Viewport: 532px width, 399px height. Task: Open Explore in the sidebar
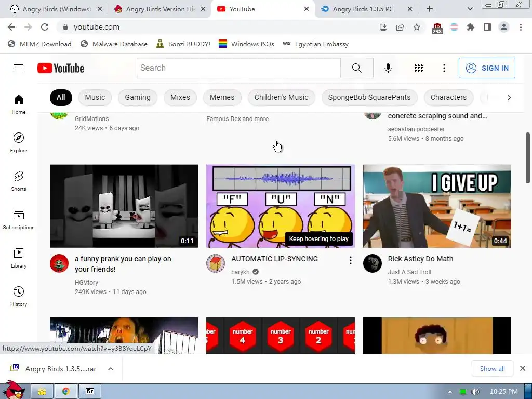[19, 142]
